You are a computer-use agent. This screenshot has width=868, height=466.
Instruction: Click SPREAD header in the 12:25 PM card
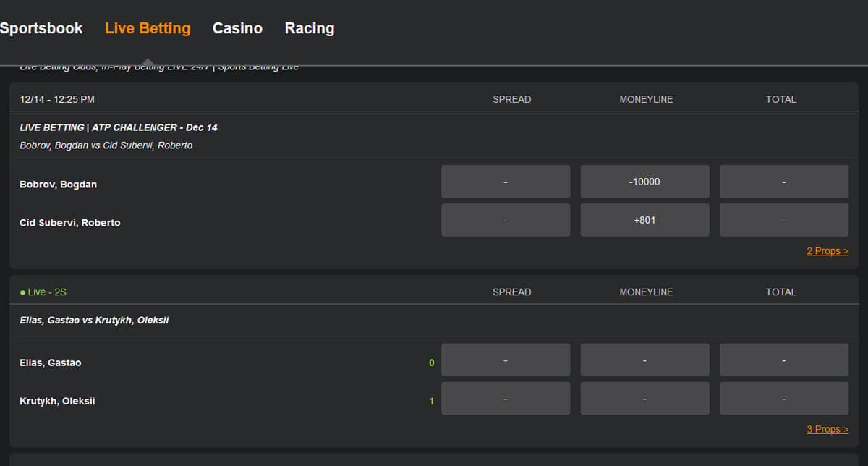(x=512, y=99)
